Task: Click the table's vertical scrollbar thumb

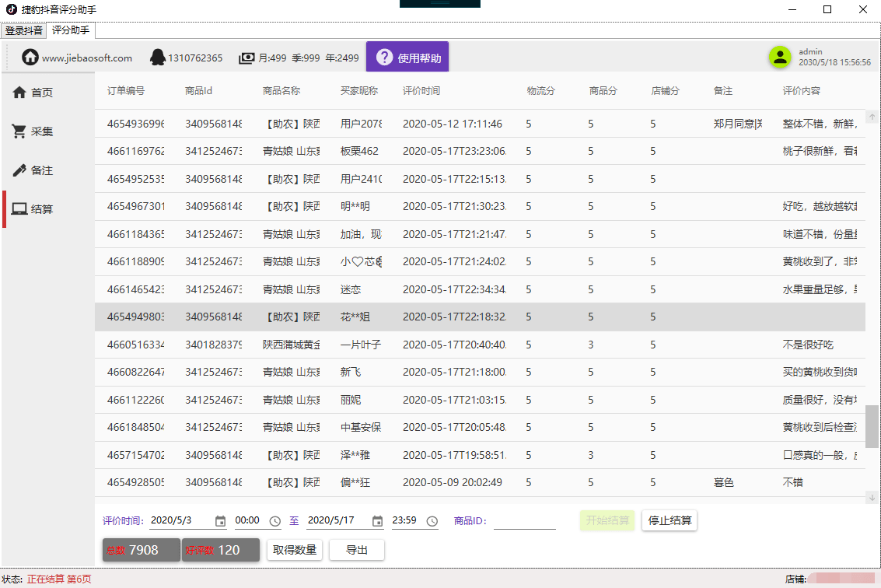Action: coord(872,426)
